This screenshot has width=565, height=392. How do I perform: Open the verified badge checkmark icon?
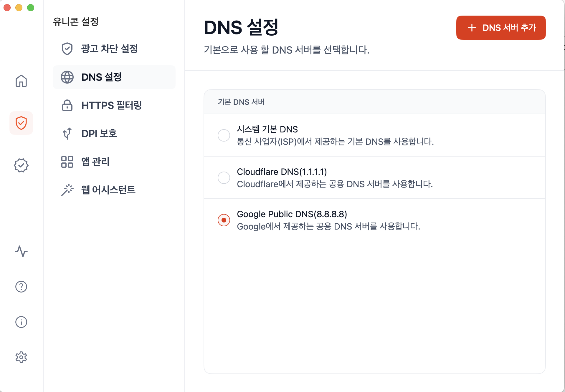click(21, 165)
